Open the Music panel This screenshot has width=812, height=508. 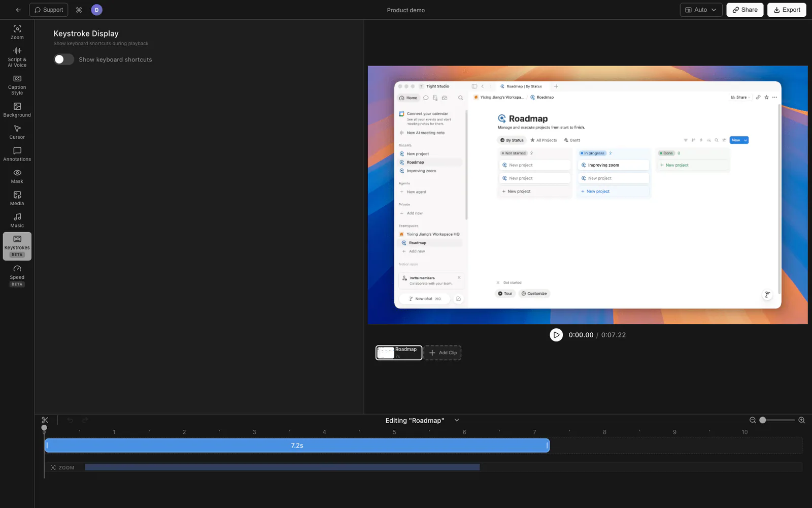[x=17, y=220]
